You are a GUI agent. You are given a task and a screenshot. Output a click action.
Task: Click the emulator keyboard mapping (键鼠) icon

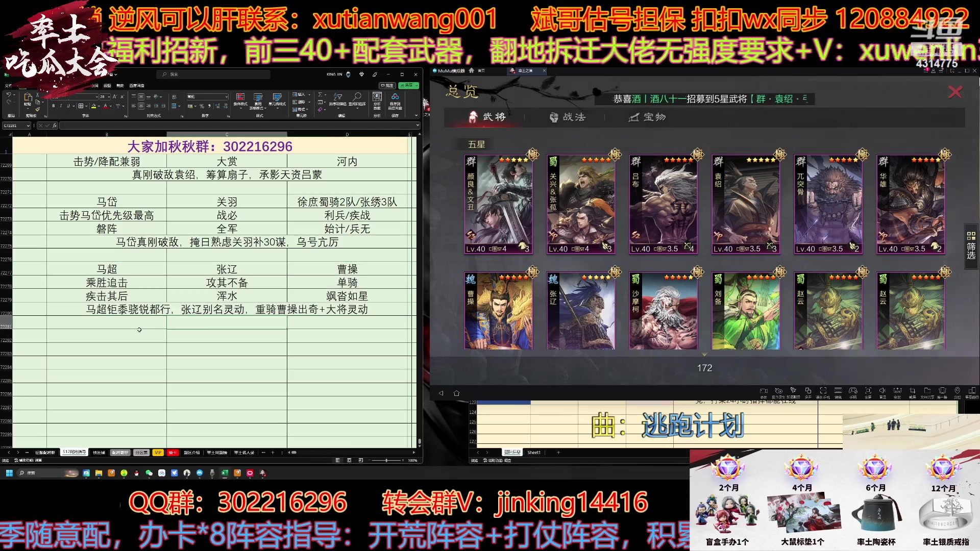pyautogui.click(x=838, y=390)
